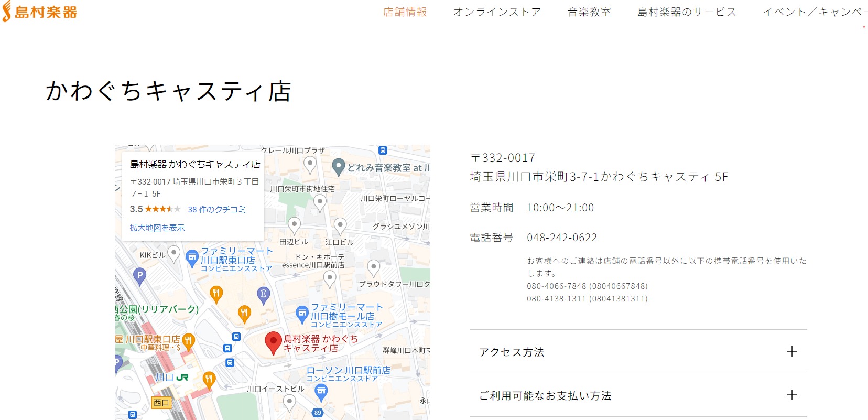This screenshot has height=420, width=868.
Task: Click the postal code 〒332-0017
Action: point(503,158)
